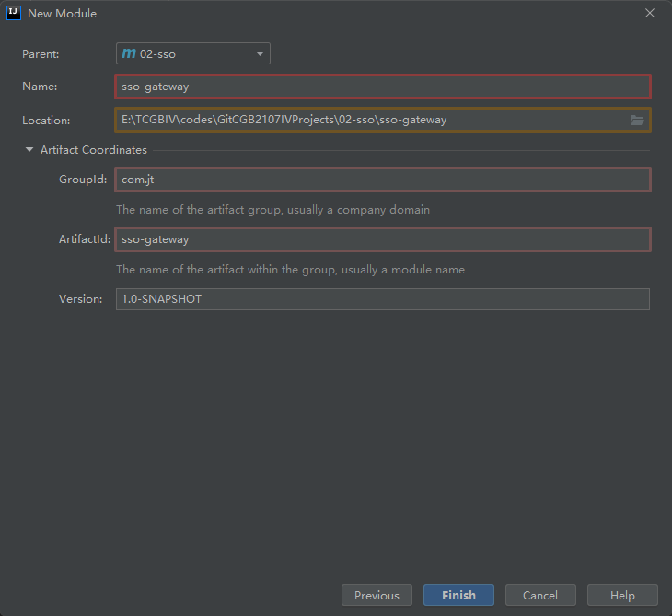Viewport: 672px width, 616px height.
Task: Click the browse folder icon in Location field
Action: [636, 120]
